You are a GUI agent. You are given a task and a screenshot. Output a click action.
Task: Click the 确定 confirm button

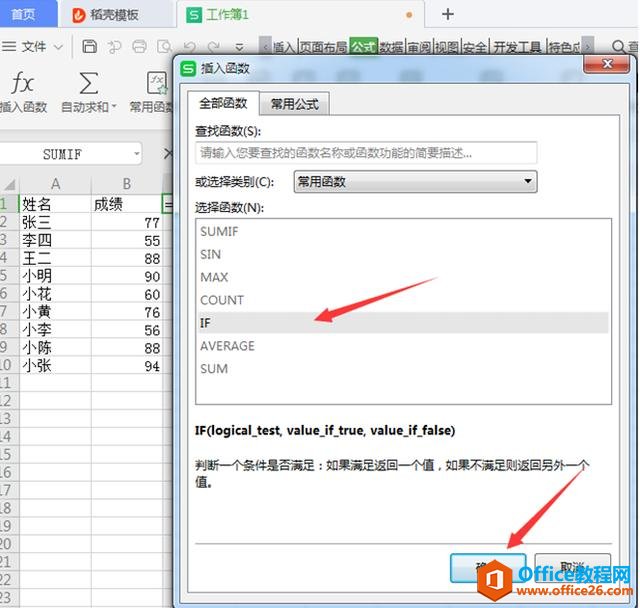(488, 568)
